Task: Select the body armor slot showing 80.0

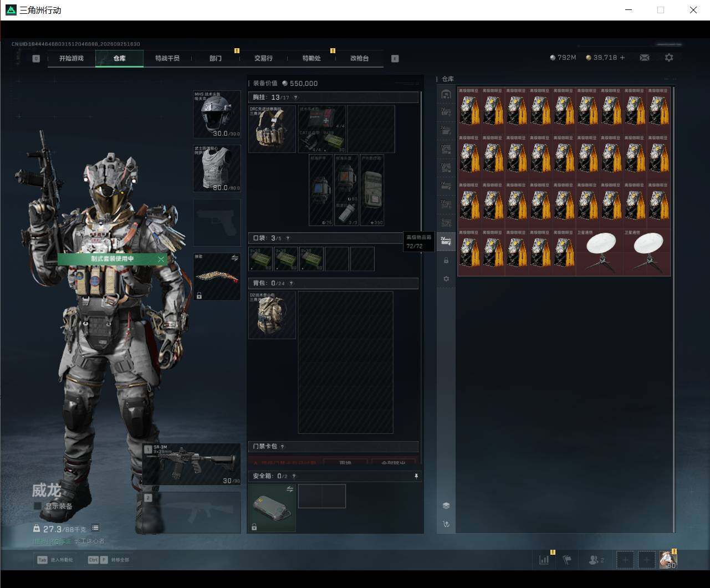Action: (x=217, y=168)
